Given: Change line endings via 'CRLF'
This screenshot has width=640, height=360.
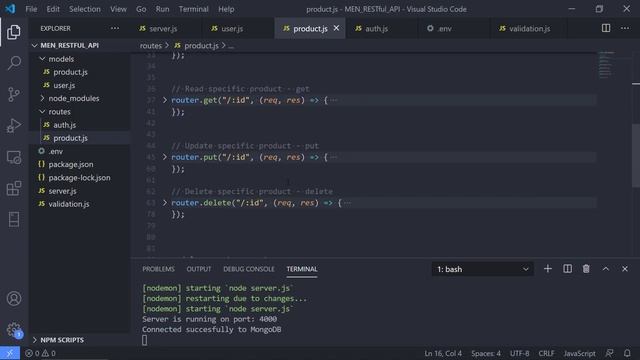Looking at the screenshot, I should [546, 353].
